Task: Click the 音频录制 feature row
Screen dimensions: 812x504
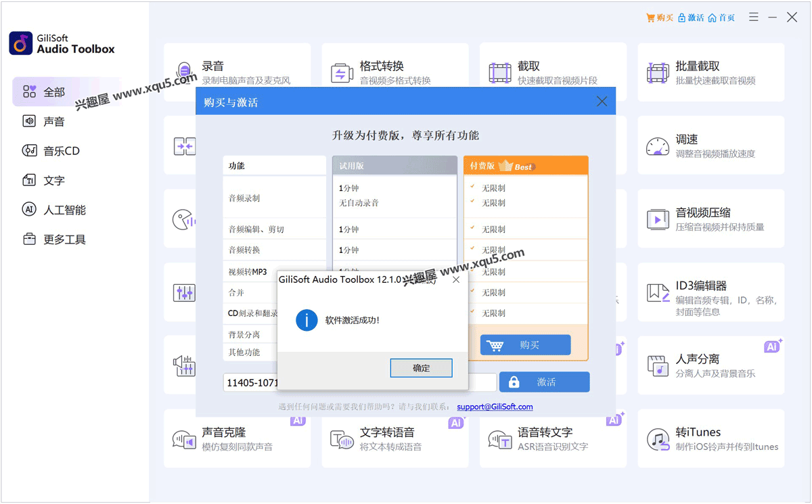Action: click(274, 198)
